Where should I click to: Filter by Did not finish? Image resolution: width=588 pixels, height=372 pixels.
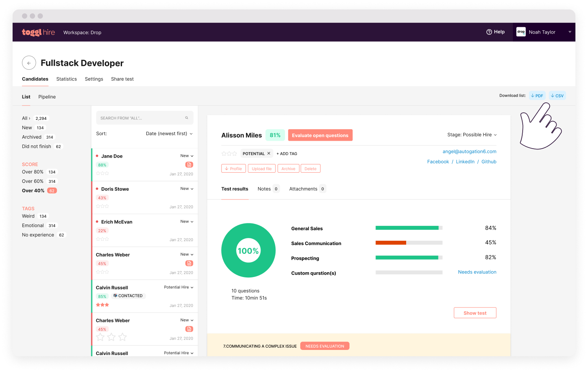coord(43,146)
